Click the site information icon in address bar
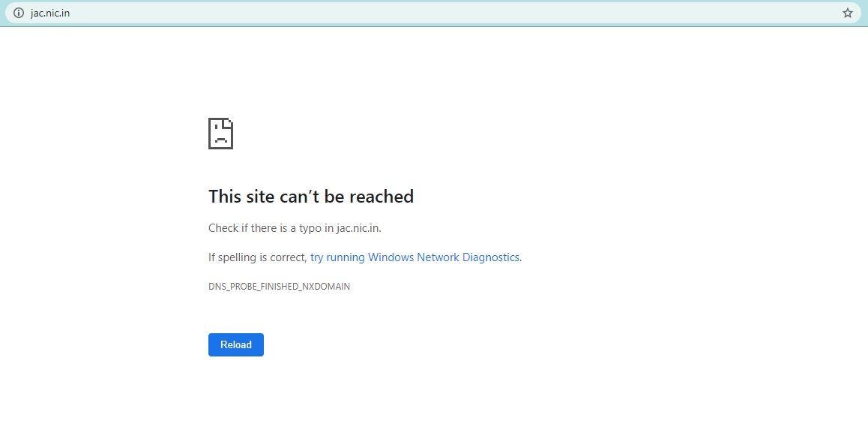Viewport: 868px width, 427px height. click(19, 13)
